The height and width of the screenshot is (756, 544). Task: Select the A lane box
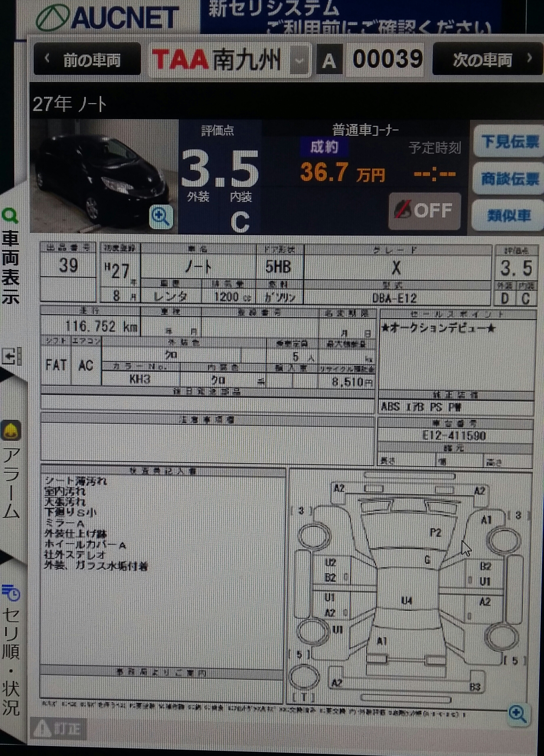pos(329,60)
